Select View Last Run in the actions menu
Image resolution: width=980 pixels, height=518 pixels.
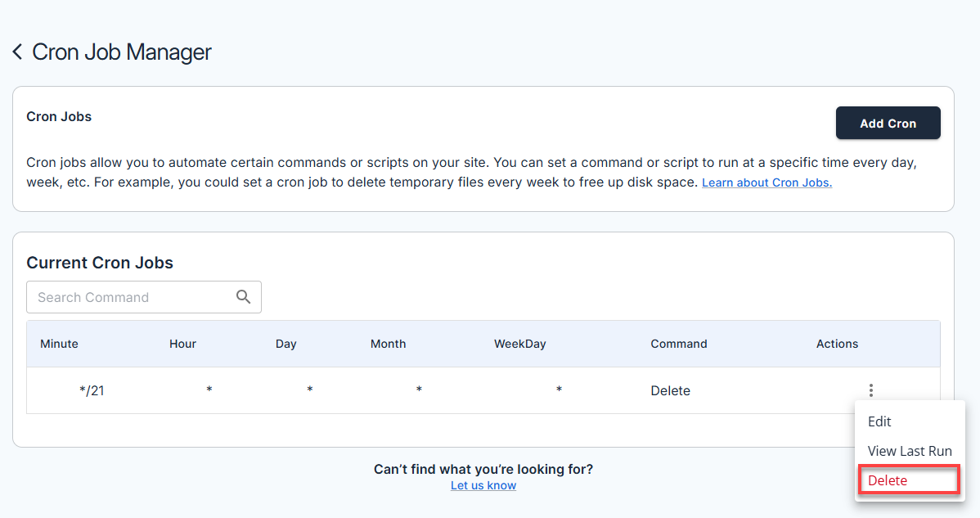909,451
